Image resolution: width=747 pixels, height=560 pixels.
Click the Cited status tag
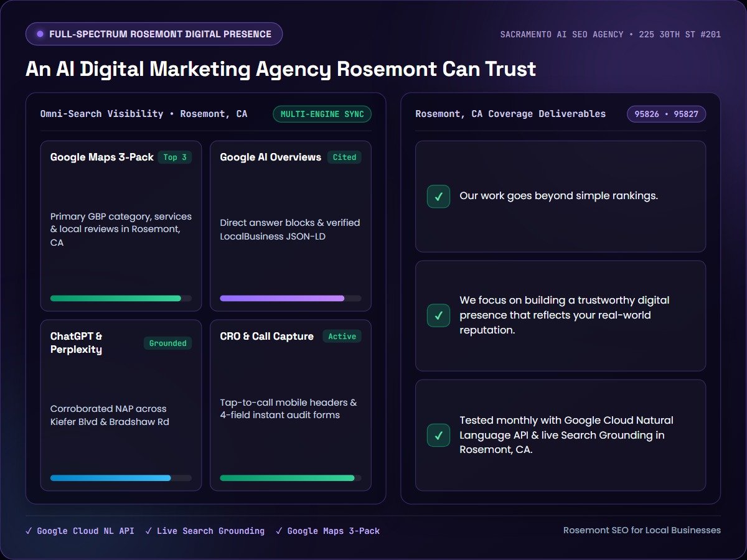[344, 157]
